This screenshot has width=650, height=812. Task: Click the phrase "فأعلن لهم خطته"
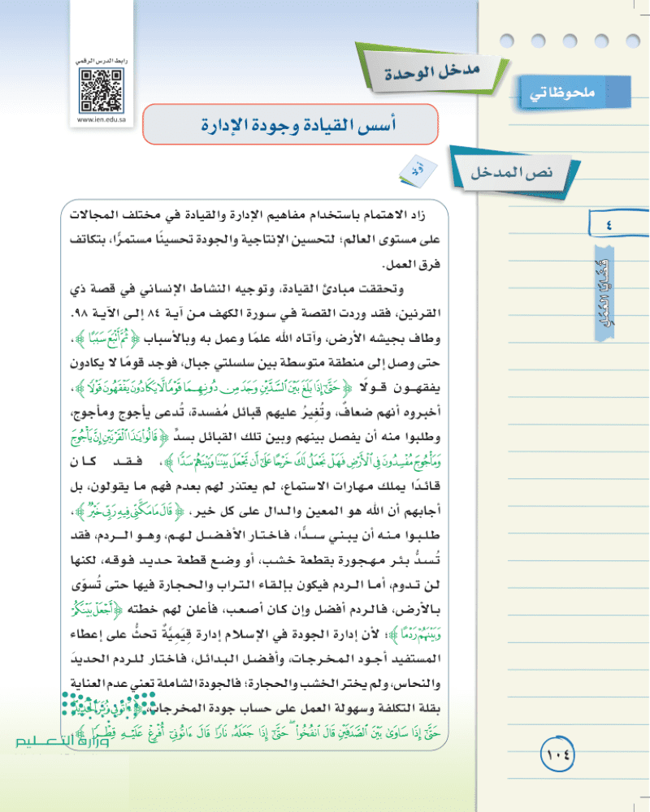click(x=172, y=610)
